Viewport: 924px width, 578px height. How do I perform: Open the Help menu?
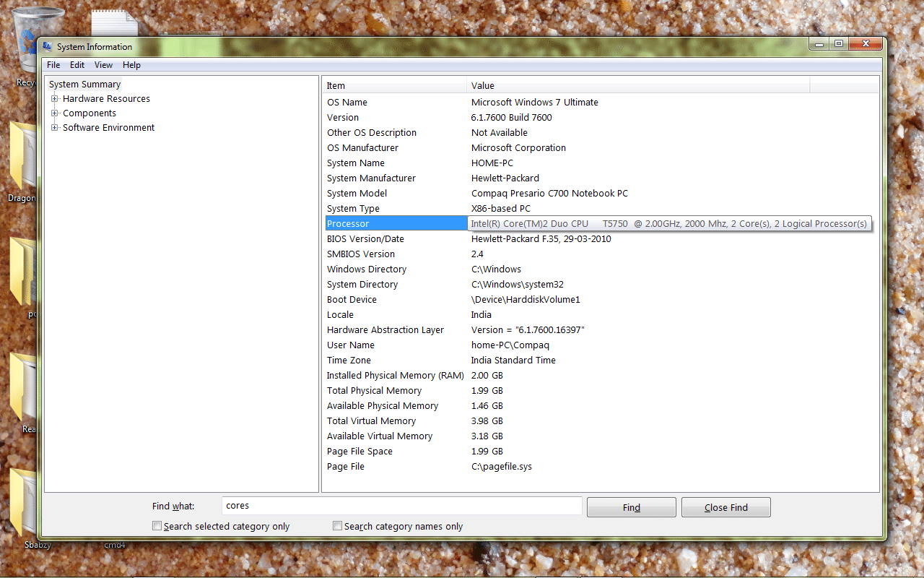131,65
